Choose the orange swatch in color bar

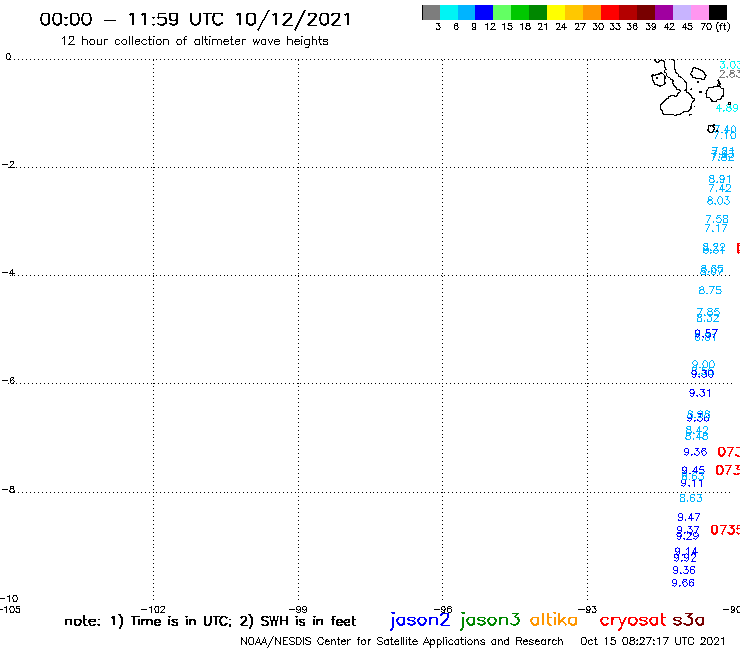[592, 12]
